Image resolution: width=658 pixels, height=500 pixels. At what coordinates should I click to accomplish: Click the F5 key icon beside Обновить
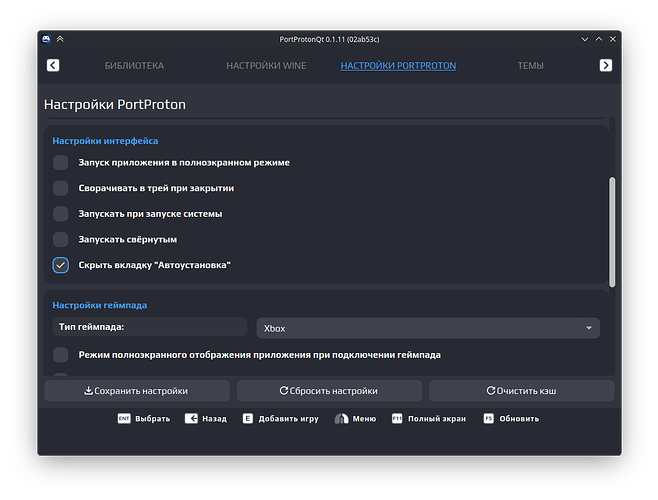click(488, 419)
